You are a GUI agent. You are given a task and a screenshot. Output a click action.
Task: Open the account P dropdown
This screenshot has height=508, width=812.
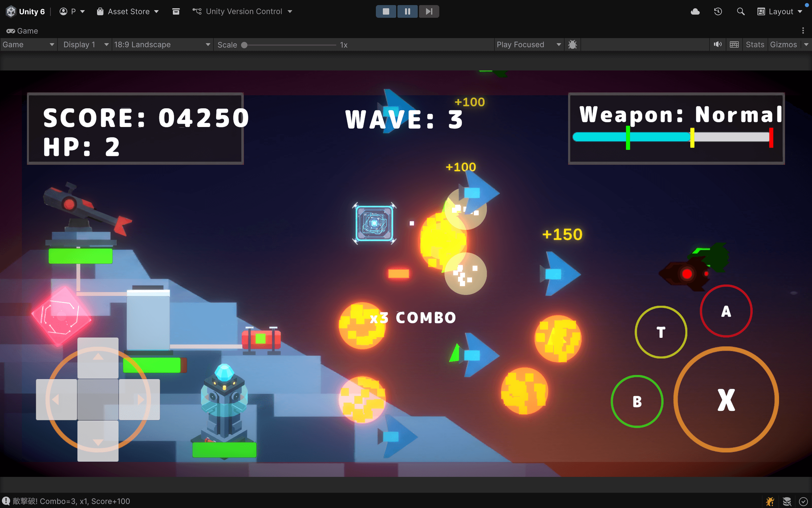(x=72, y=11)
